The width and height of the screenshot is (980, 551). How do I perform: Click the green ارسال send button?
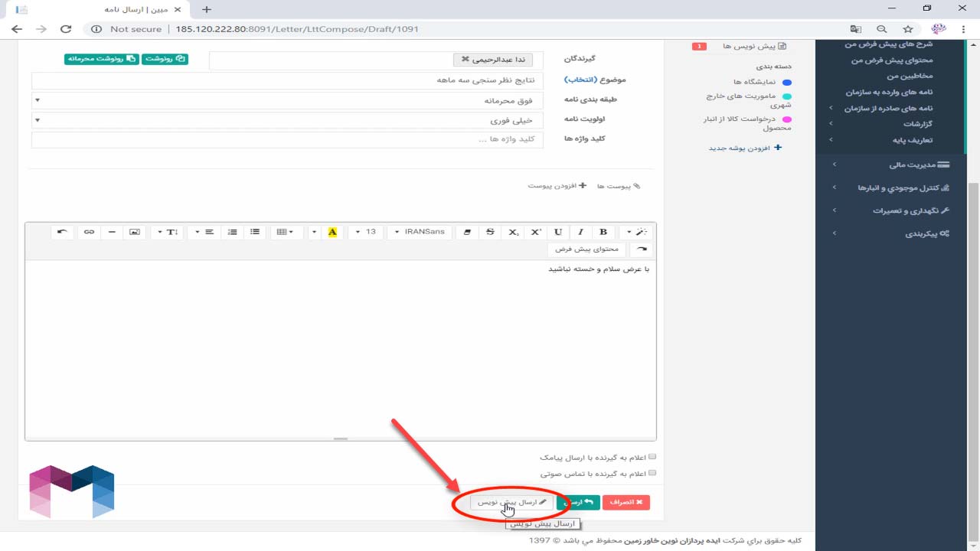tap(578, 502)
